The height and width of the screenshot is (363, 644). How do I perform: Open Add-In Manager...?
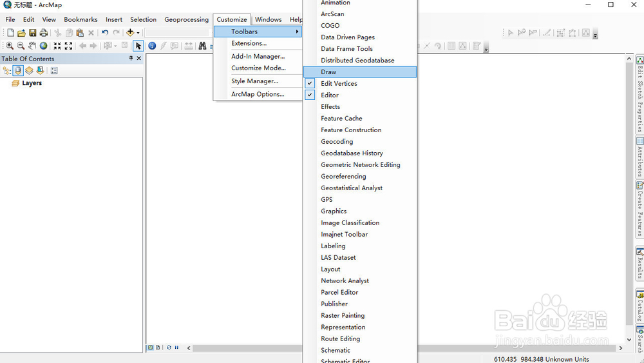pyautogui.click(x=258, y=56)
